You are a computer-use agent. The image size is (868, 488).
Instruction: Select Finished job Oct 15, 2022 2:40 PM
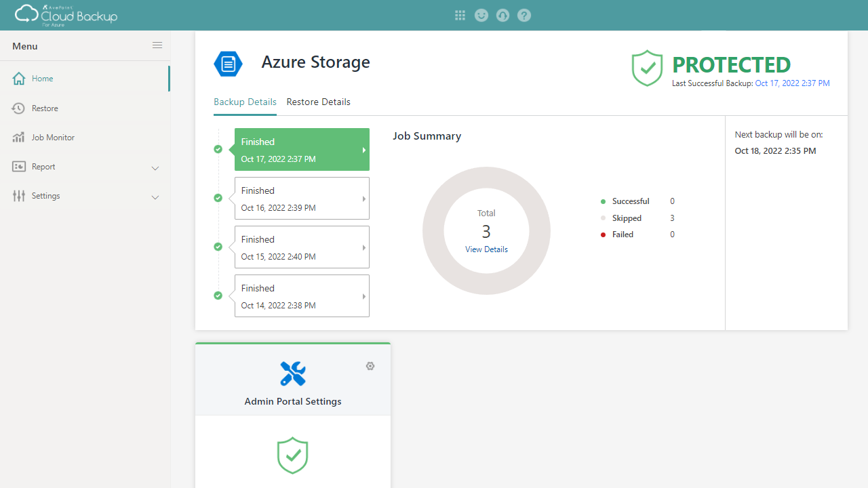tap(302, 247)
